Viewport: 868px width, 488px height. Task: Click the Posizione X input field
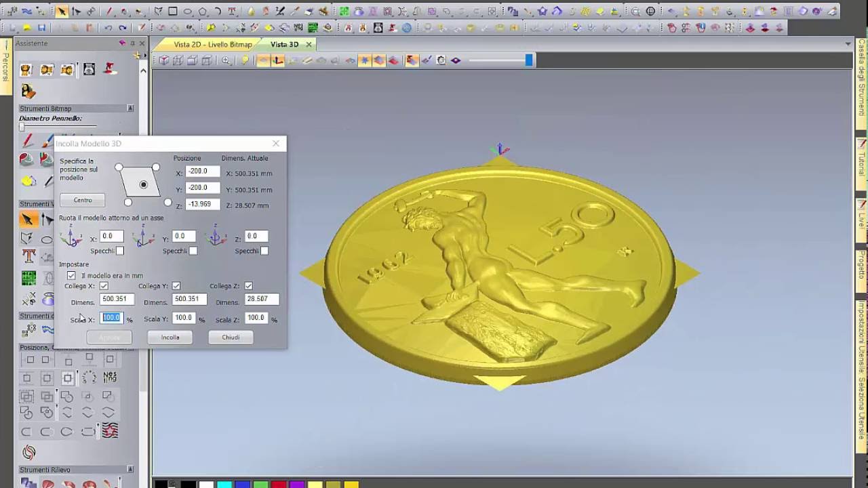pyautogui.click(x=202, y=171)
